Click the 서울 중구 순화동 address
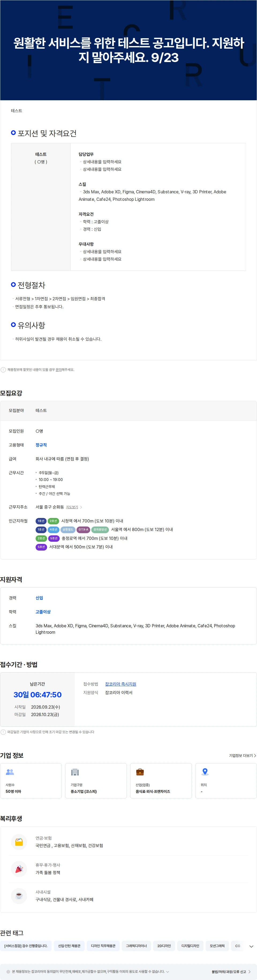This screenshot has height=980, width=257. pyautogui.click(x=50, y=507)
